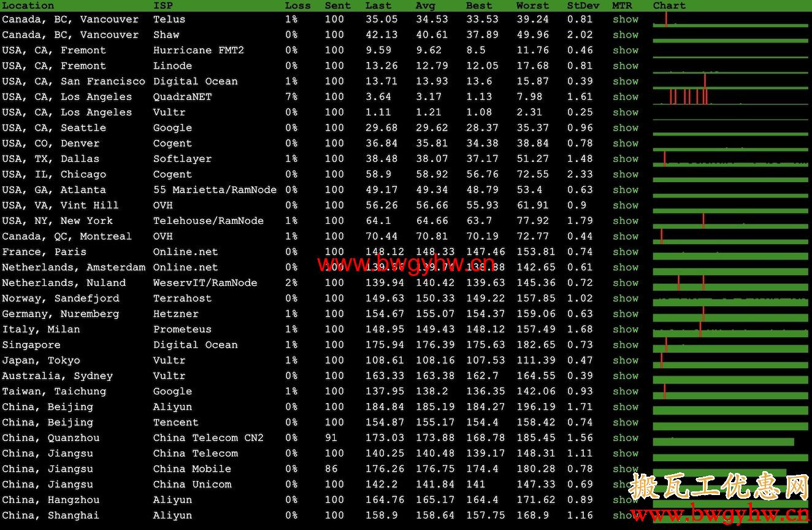Open show link for Online.net Paris
This screenshot has height=530, width=812.
626,252
